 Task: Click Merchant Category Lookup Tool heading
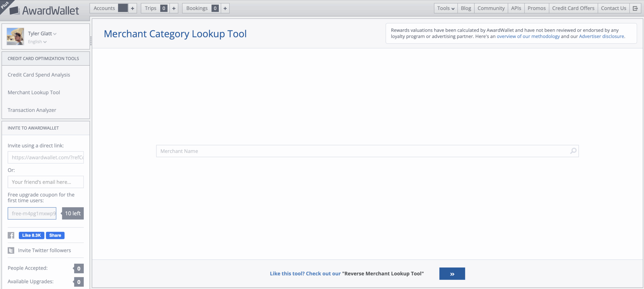coord(175,34)
